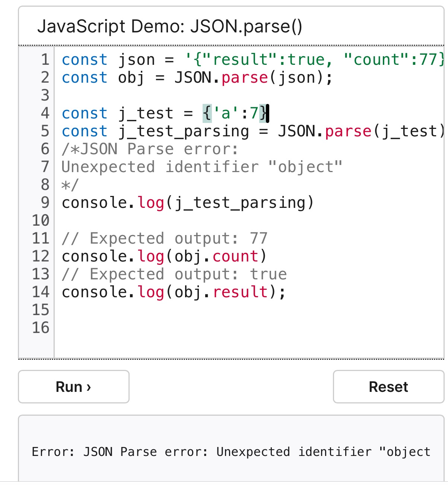Select the title 'JavaScript Demo: JSON.parse()'

tap(170, 26)
